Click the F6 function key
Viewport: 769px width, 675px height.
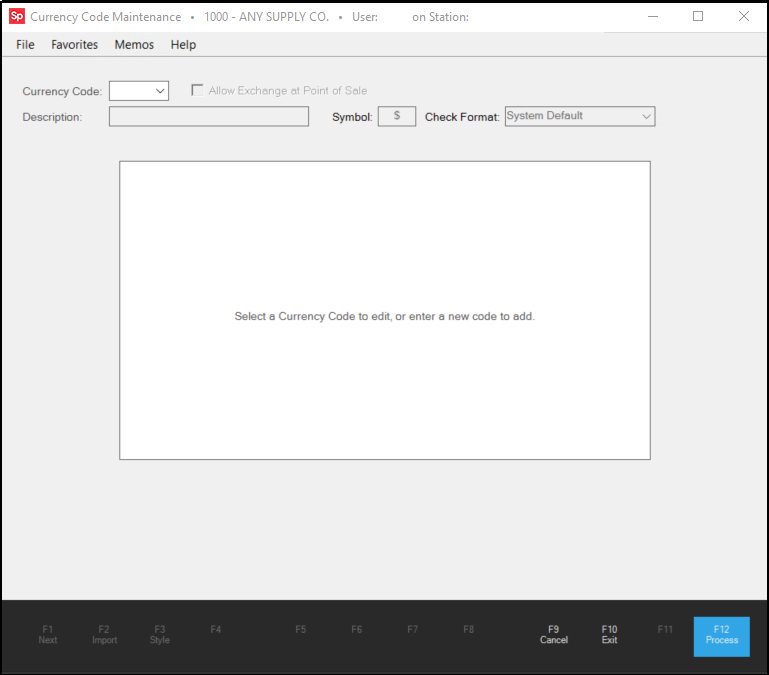[x=357, y=629]
